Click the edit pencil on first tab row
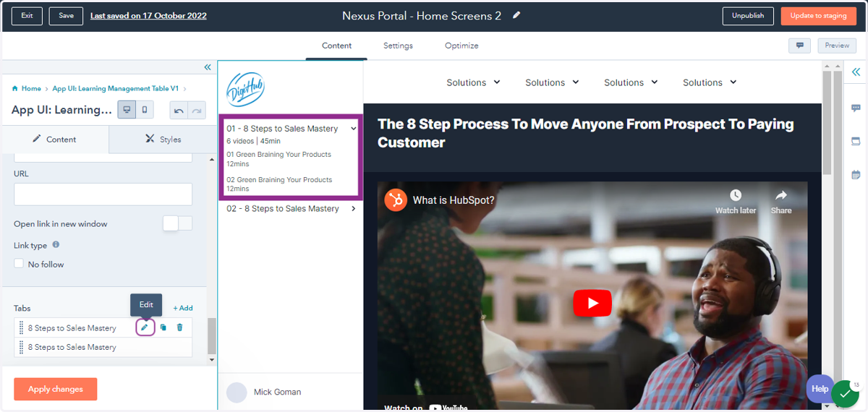 tap(145, 327)
